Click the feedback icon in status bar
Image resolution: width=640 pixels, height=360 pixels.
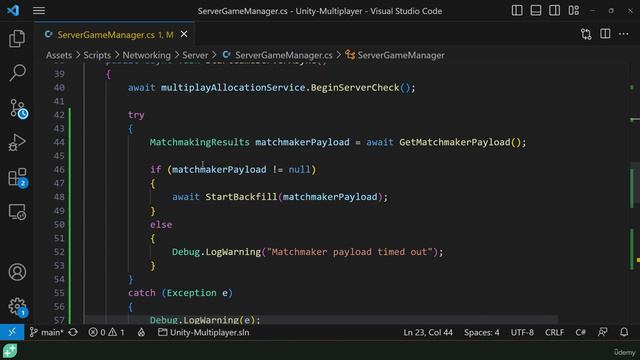tap(602, 332)
